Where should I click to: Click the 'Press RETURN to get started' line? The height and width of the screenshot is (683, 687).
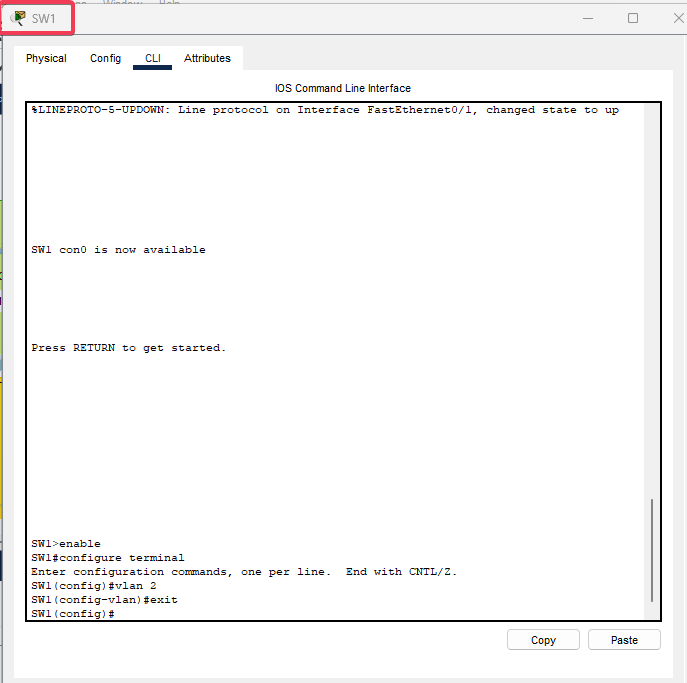[x=128, y=348]
